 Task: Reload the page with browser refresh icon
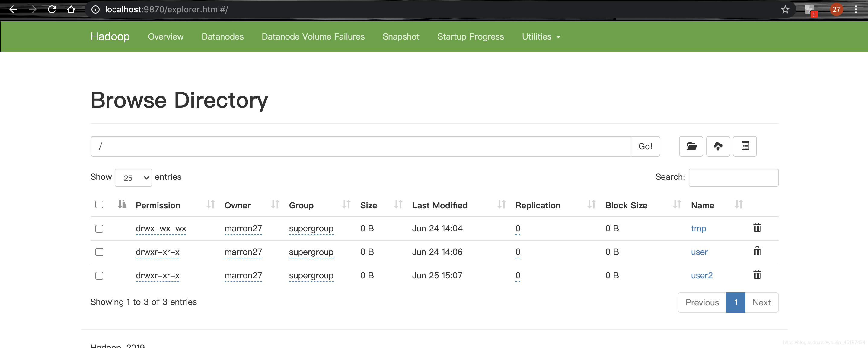pos(52,9)
